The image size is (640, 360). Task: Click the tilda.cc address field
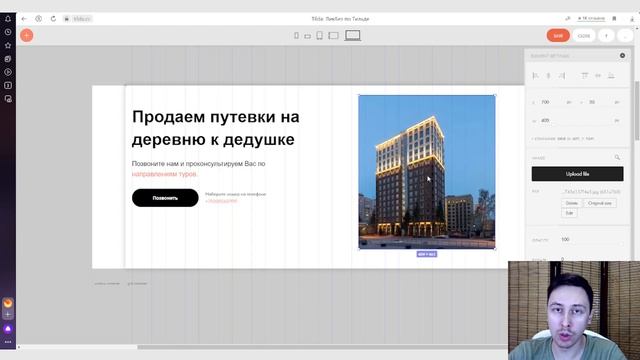pos(82,19)
